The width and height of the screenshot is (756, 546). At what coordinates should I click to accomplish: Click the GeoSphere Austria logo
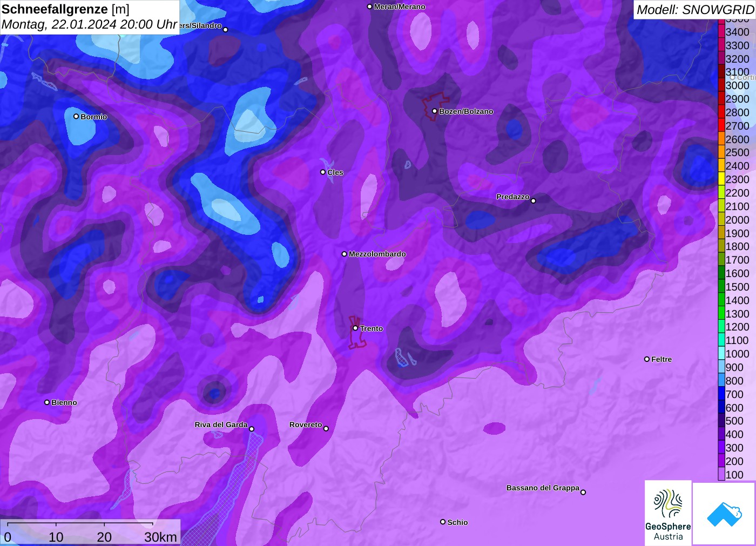click(668, 513)
